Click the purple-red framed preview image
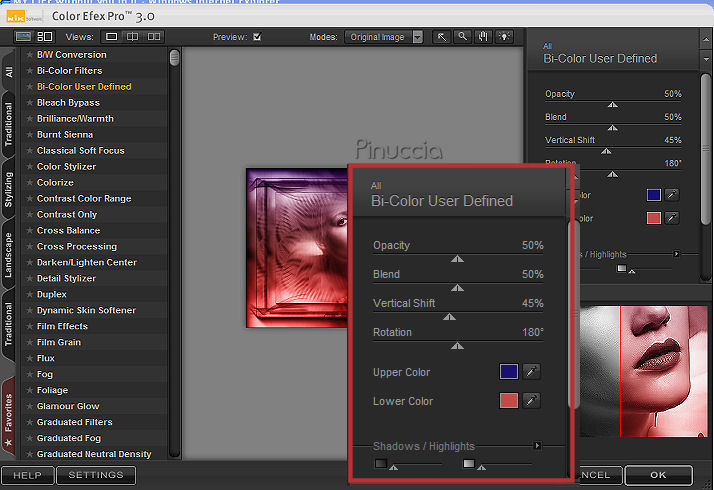This screenshot has height=490, width=714. click(x=297, y=248)
